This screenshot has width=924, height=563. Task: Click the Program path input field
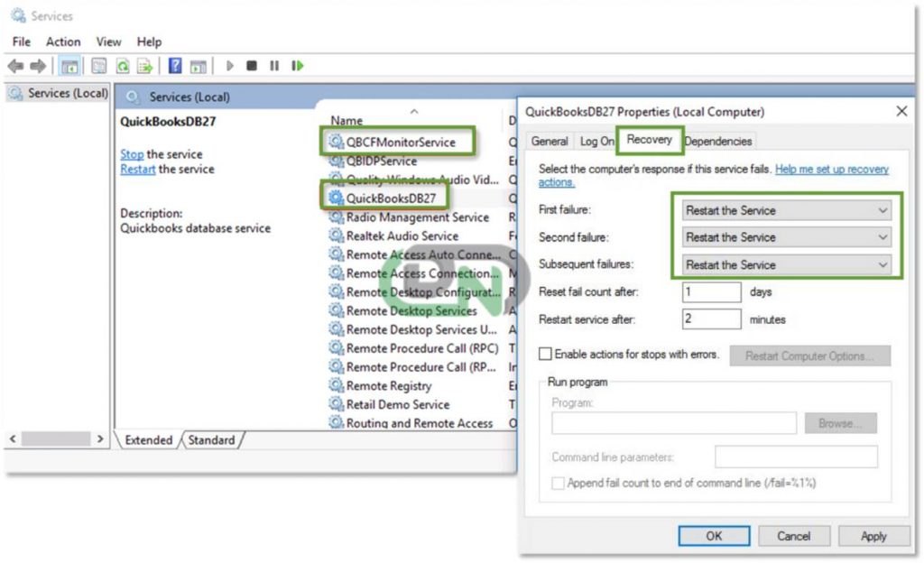click(673, 423)
